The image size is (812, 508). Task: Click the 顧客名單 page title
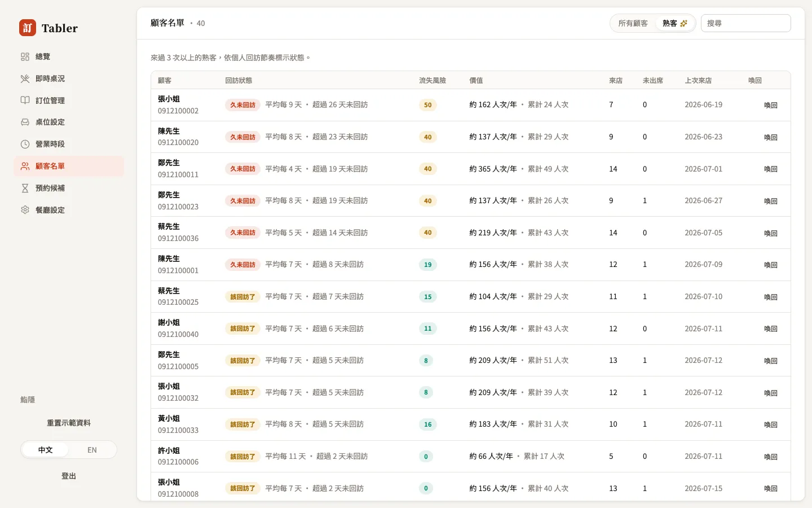[x=167, y=23]
